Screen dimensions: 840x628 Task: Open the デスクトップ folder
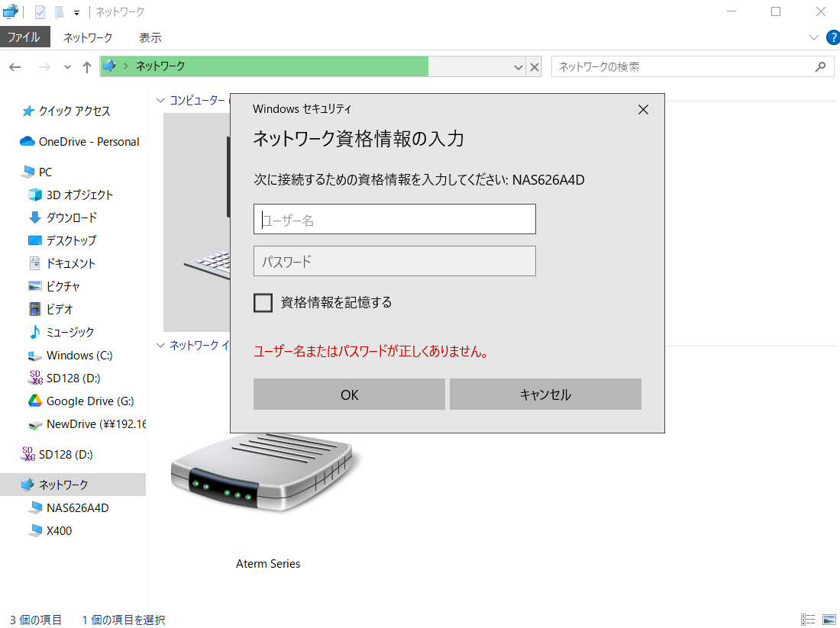[x=71, y=241]
